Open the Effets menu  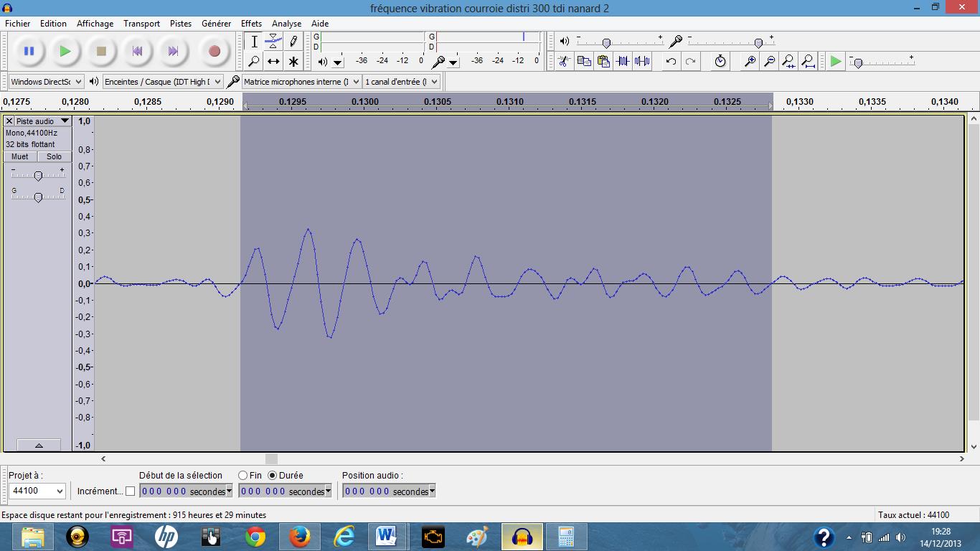tap(251, 24)
